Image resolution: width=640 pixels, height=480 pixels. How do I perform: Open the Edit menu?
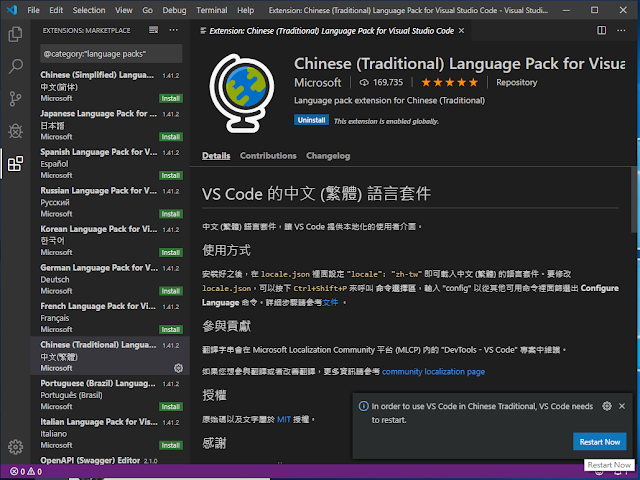56,10
